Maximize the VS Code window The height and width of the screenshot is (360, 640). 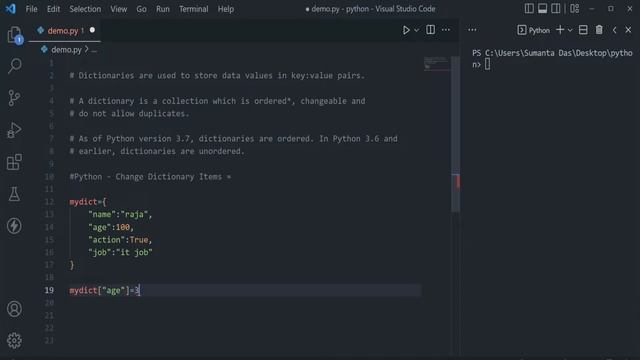(611, 9)
